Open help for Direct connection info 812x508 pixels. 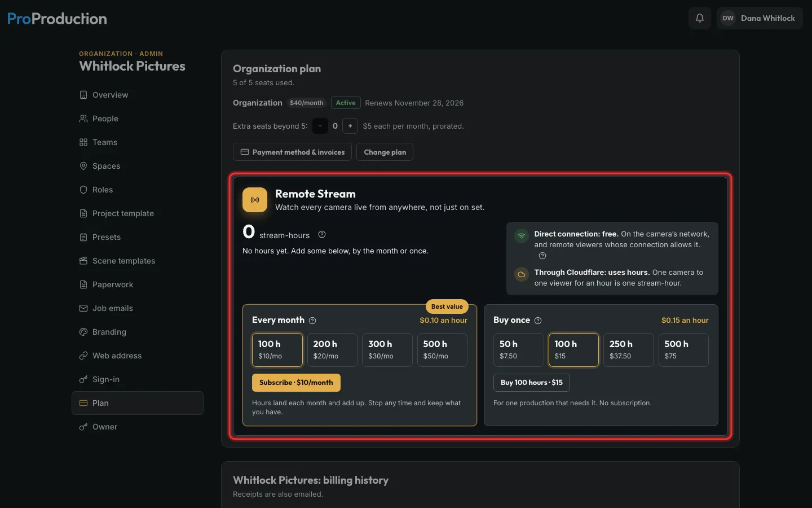coord(542,256)
